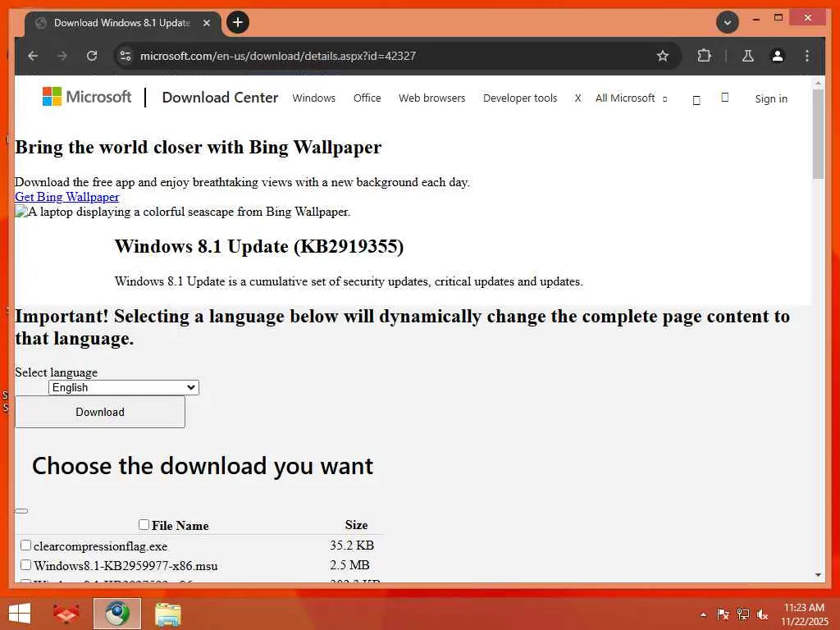
Task: Open the Download Center home link
Action: point(220,98)
